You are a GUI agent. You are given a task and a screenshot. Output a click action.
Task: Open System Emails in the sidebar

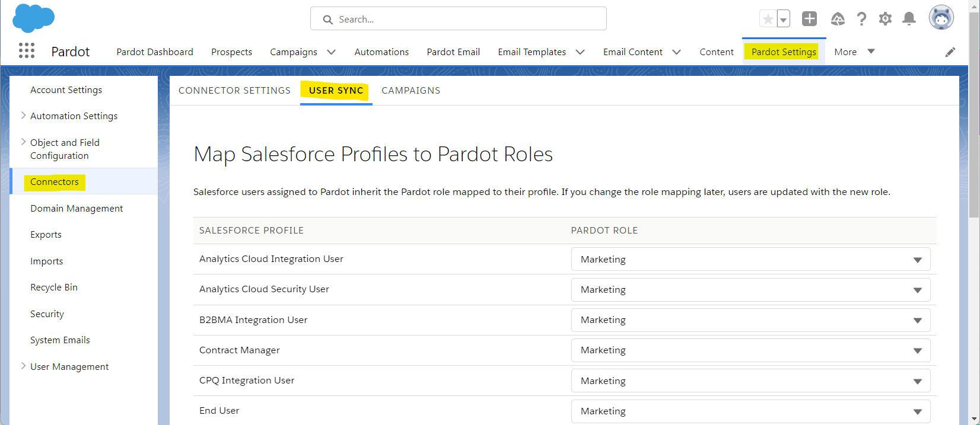[61, 340]
